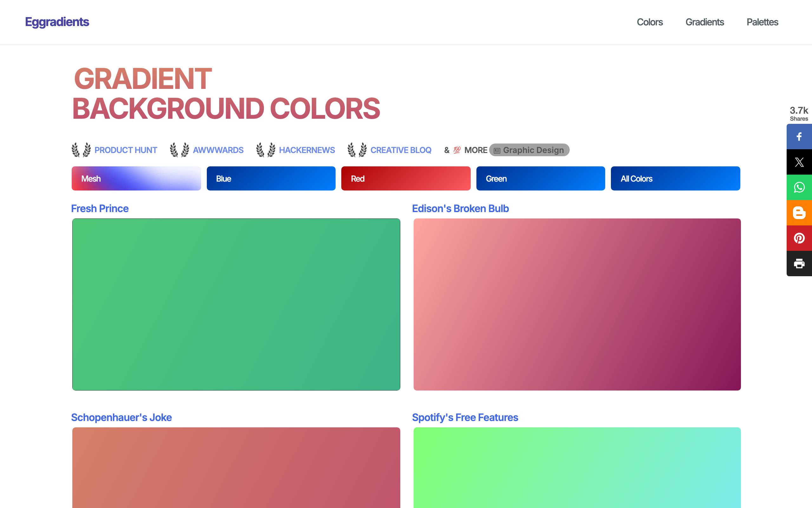
Task: Click the Graphic Design badge
Action: 529,150
